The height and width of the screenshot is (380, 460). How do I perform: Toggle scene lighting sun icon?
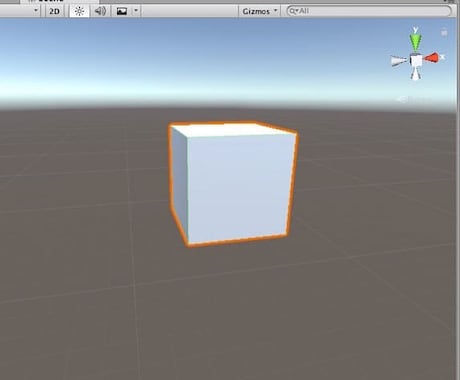79,11
